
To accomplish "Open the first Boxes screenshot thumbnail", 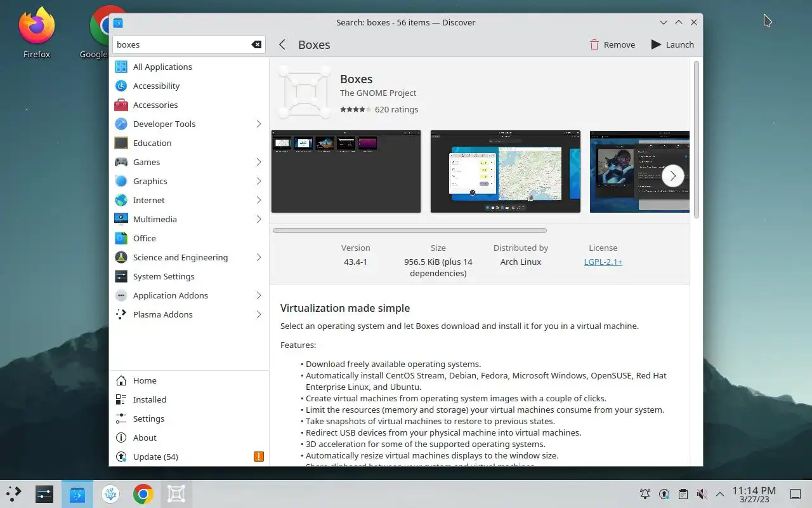I will (x=346, y=171).
